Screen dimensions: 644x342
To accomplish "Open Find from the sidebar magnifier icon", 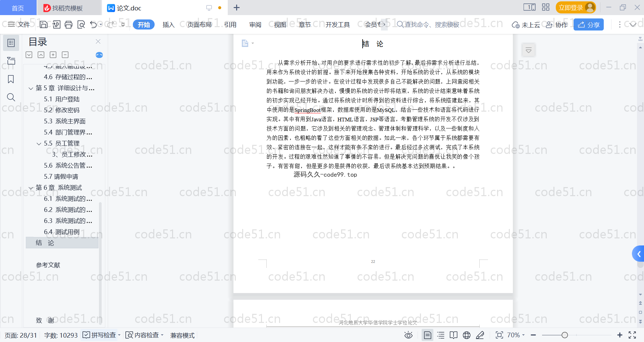I will pyautogui.click(x=11, y=97).
